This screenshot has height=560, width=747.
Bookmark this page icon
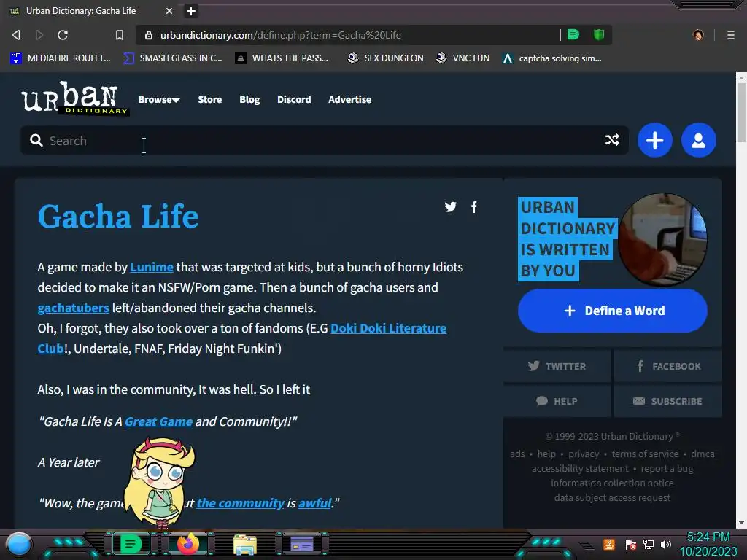(120, 35)
